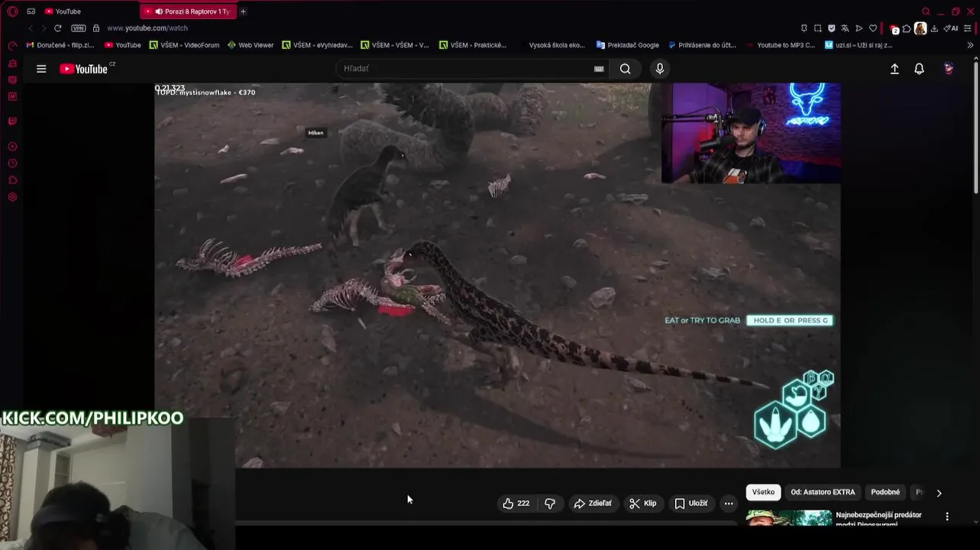Open the Najnebezpečnejší predátor video thumbnail
This screenshot has height=550, width=980.
click(789, 517)
